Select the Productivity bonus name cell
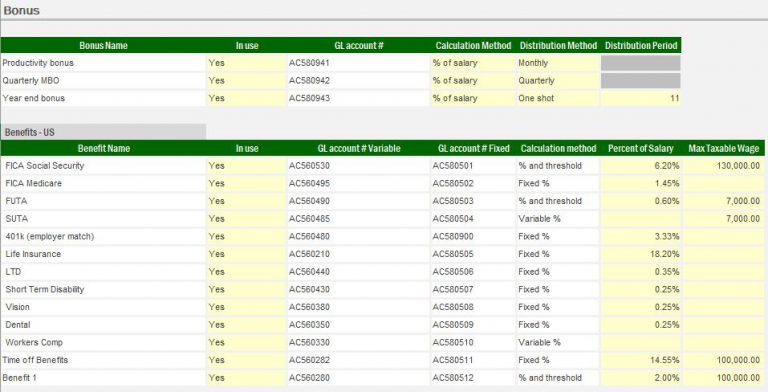The width and height of the screenshot is (768, 392). coord(103,63)
